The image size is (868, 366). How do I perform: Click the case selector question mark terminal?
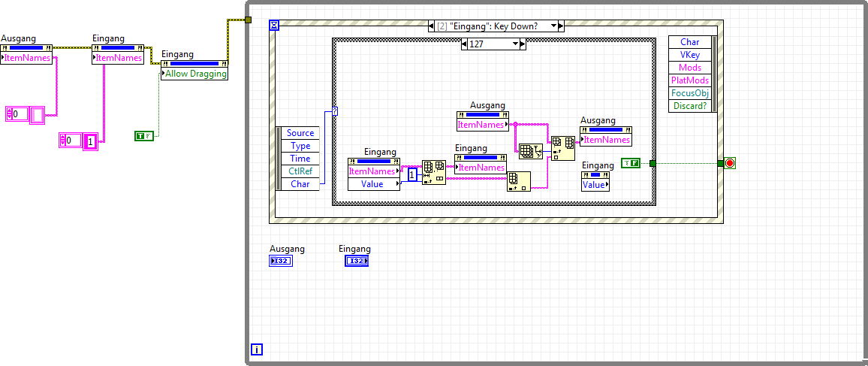(x=334, y=111)
